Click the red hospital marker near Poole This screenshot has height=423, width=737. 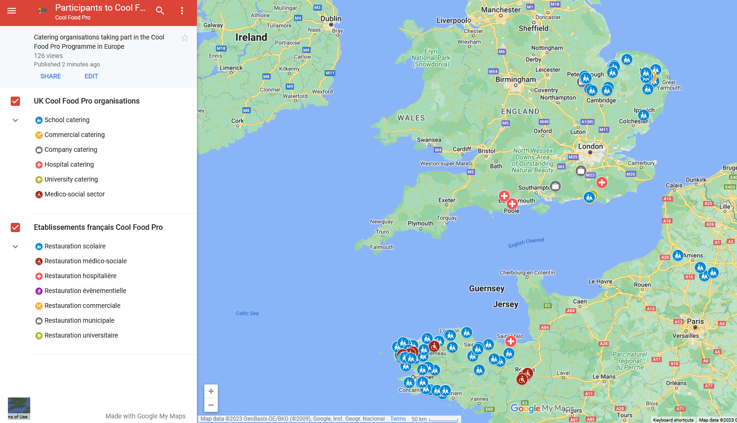[x=512, y=204]
